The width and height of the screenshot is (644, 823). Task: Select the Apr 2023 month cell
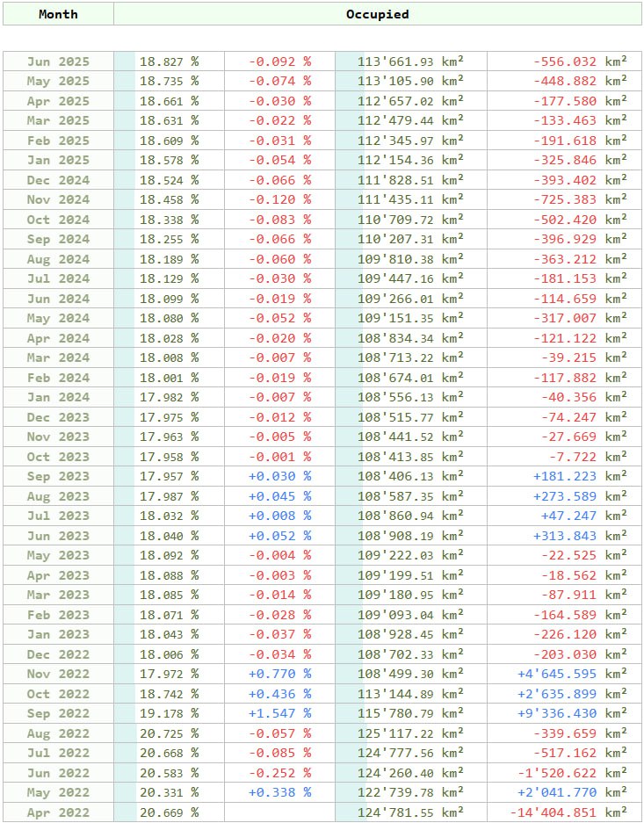pos(58,575)
